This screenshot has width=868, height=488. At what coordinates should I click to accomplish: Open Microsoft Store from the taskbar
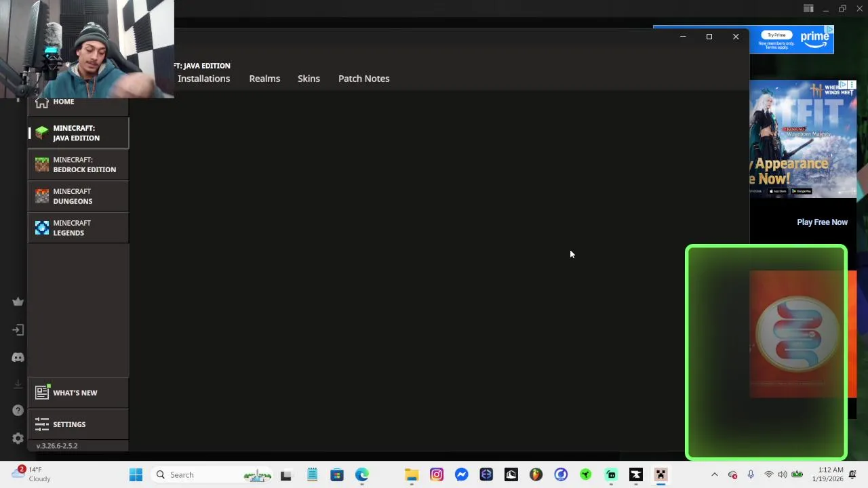point(337,474)
